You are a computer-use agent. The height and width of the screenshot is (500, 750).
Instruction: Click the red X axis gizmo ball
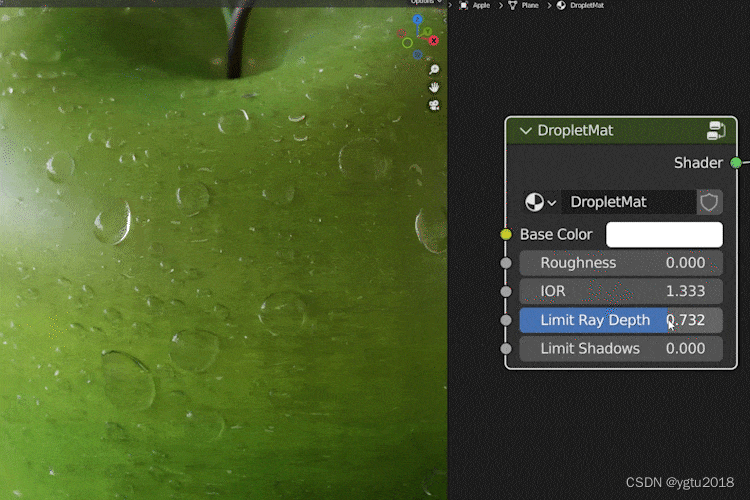point(434,41)
